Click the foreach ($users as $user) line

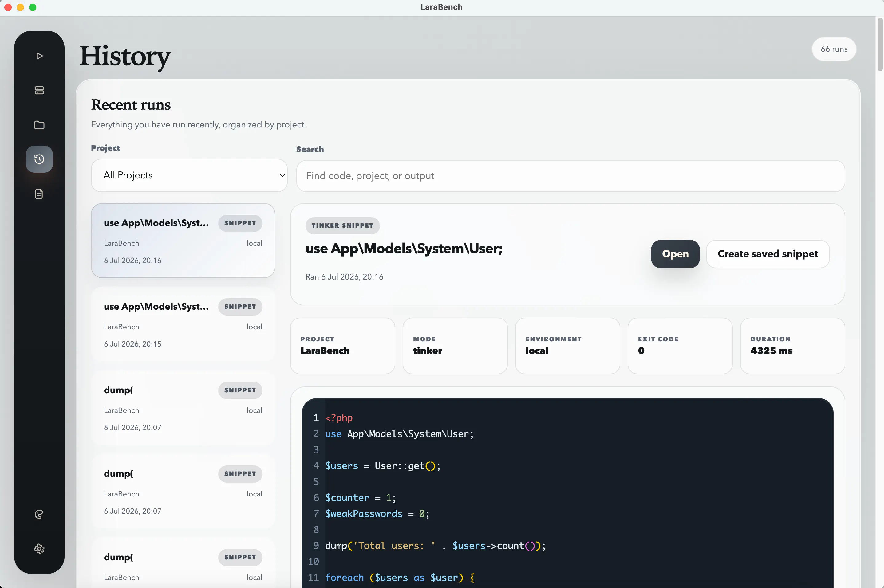coord(400,578)
